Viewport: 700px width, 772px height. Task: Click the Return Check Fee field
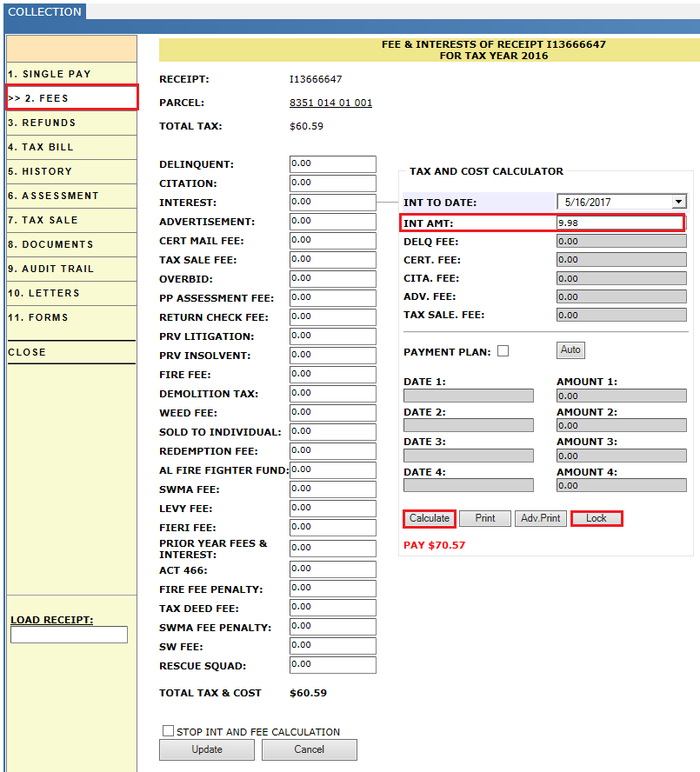(x=332, y=317)
